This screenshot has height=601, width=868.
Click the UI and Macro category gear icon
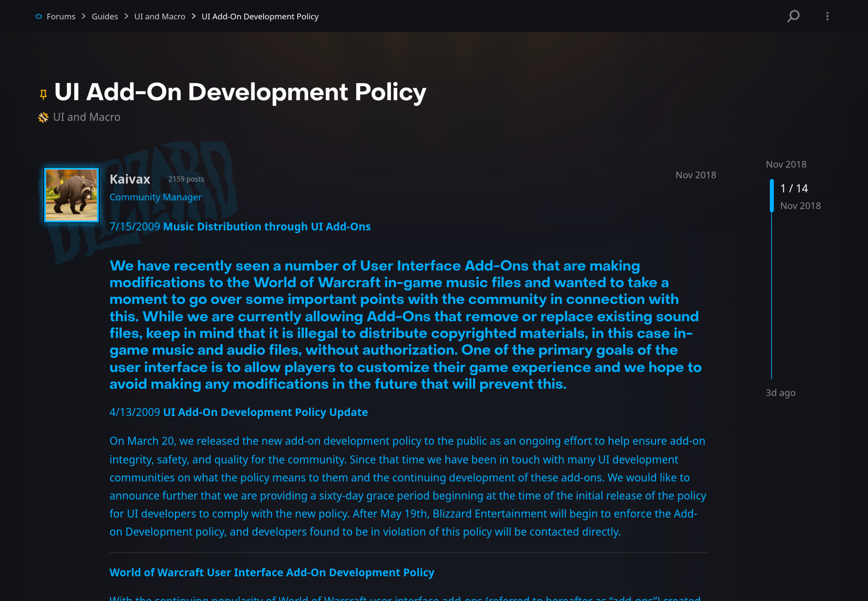pos(43,117)
